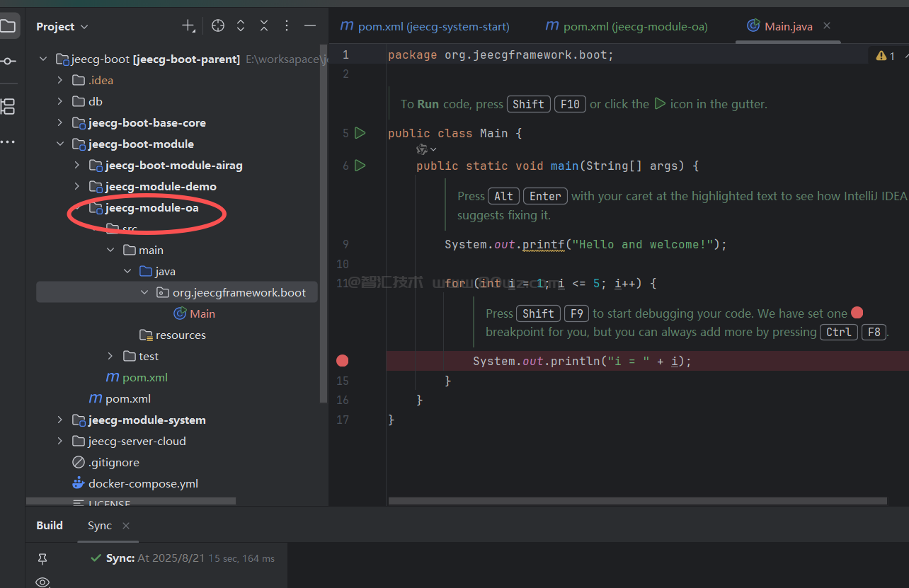
Task: Collapse the main folder
Action: click(x=111, y=250)
